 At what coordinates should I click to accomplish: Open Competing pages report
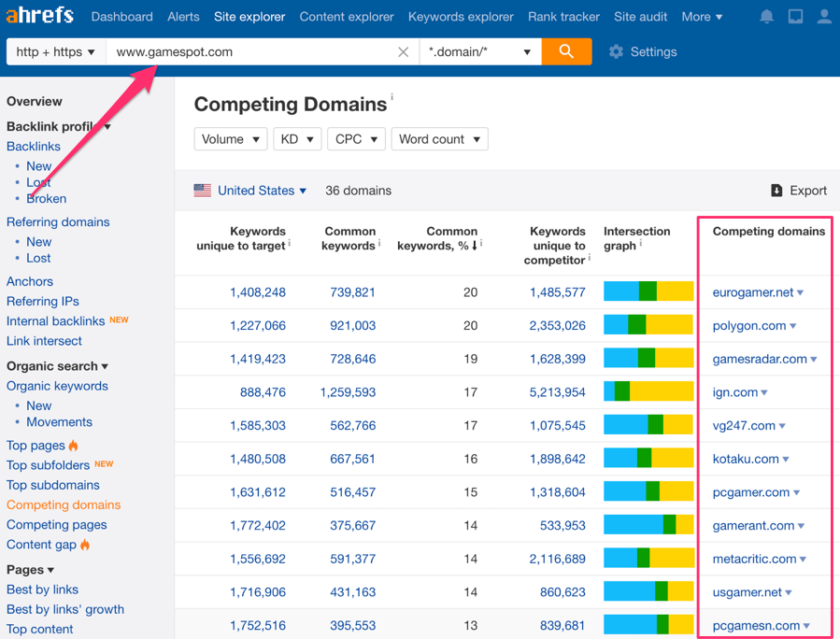coord(56,524)
